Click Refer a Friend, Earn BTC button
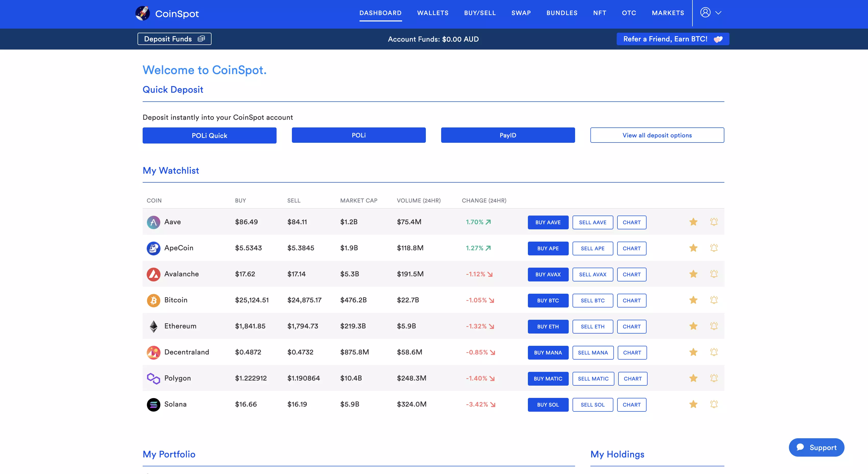Image resolution: width=868 pixels, height=474 pixels. click(673, 39)
